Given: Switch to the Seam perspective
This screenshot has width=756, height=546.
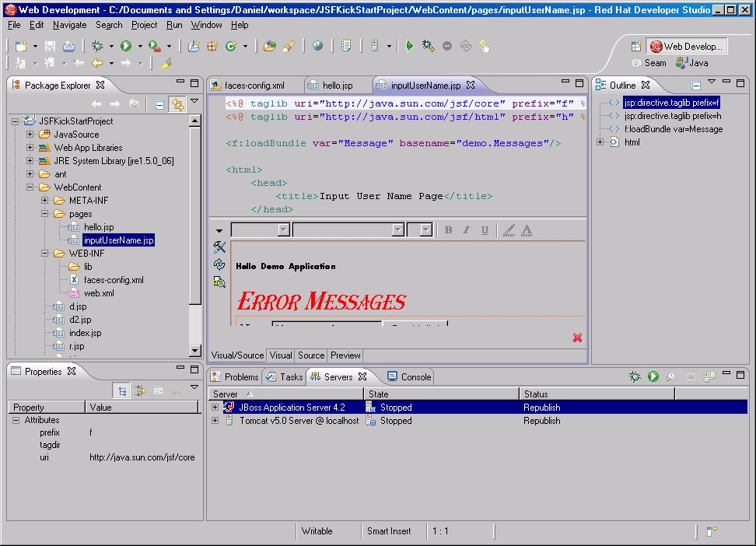Looking at the screenshot, I should (x=649, y=63).
